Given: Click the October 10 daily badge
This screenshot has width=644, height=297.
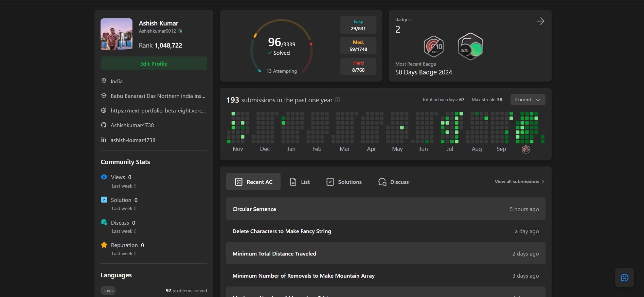Looking at the screenshot, I should tap(434, 47).
